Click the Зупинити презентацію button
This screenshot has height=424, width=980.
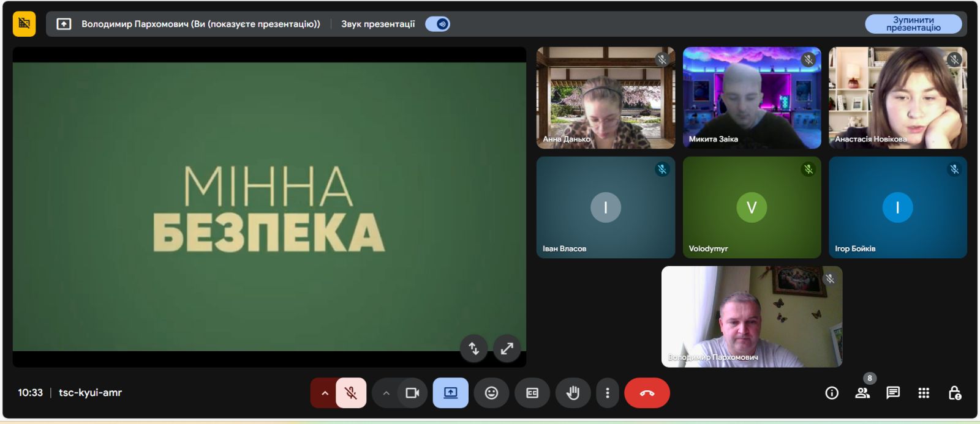click(913, 24)
